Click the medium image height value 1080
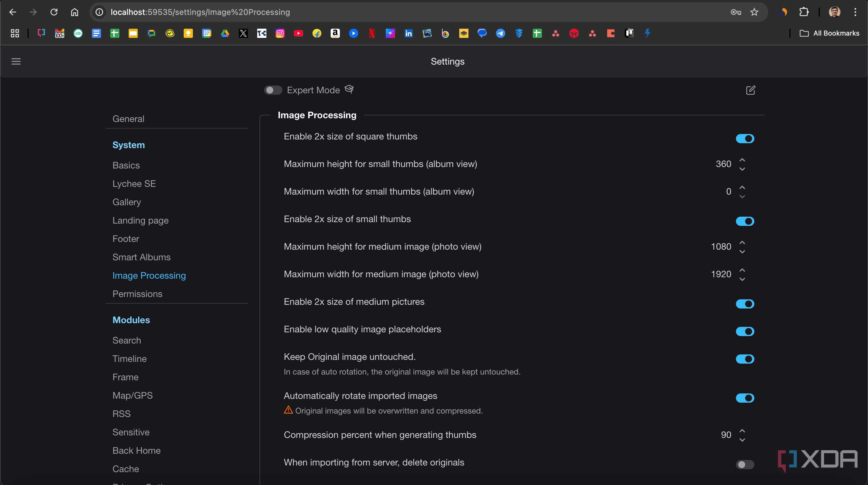 point(721,247)
